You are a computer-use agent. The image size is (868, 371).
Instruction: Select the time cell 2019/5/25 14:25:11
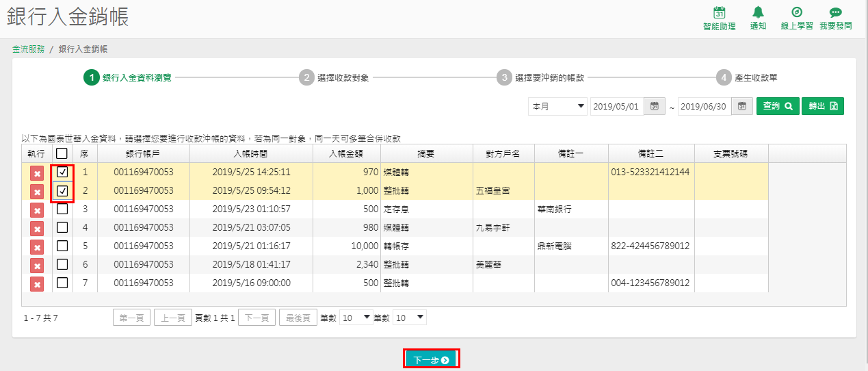tap(250, 172)
